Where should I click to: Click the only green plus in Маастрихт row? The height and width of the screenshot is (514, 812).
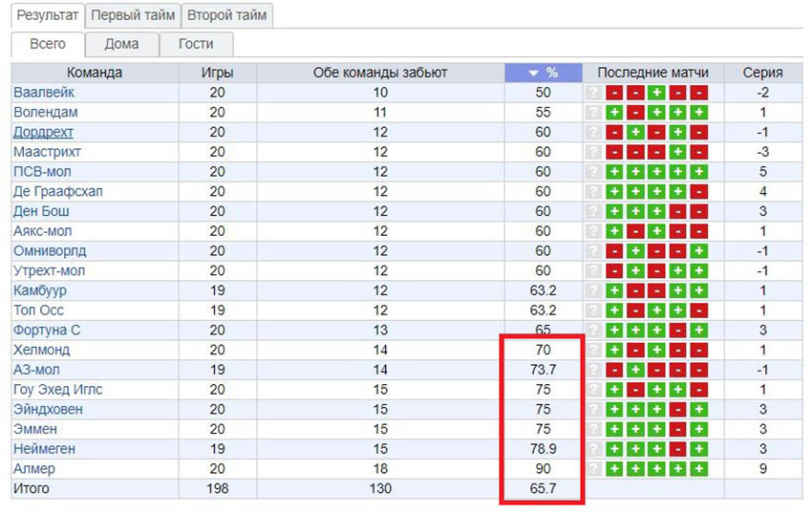[678, 152]
